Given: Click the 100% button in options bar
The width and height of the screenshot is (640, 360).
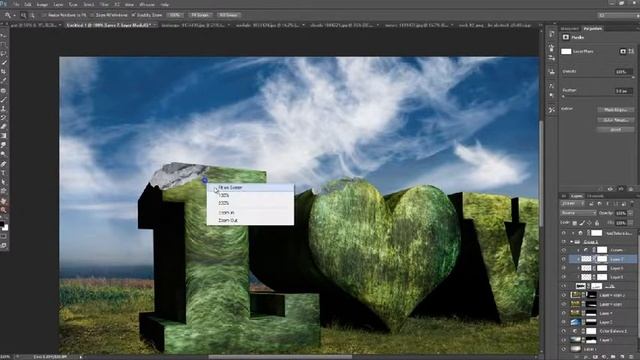Looking at the screenshot, I should point(175,15).
